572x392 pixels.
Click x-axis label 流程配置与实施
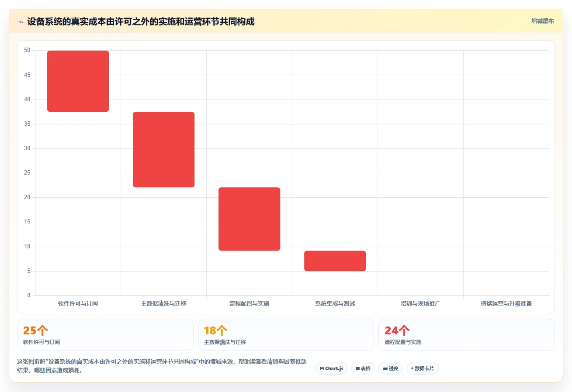coord(249,303)
